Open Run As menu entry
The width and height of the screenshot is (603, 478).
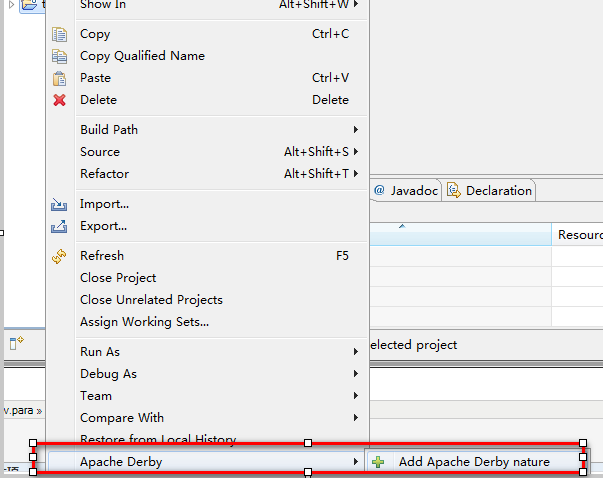point(208,351)
